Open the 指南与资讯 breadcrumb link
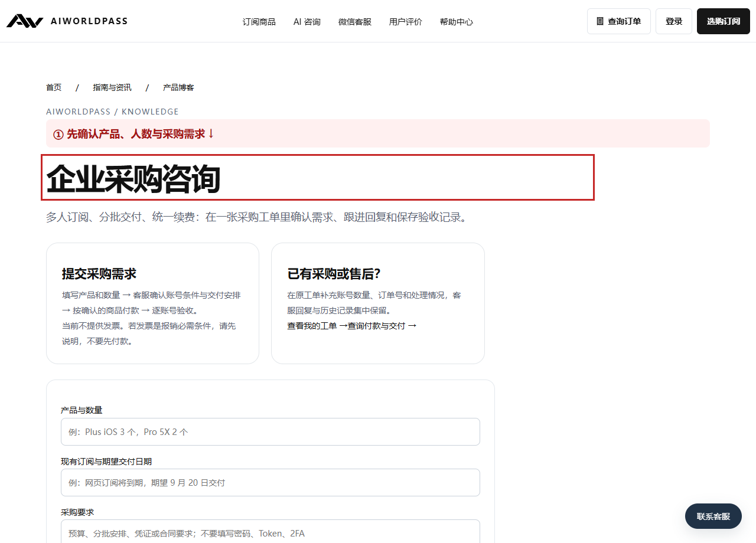756x543 pixels. point(112,87)
